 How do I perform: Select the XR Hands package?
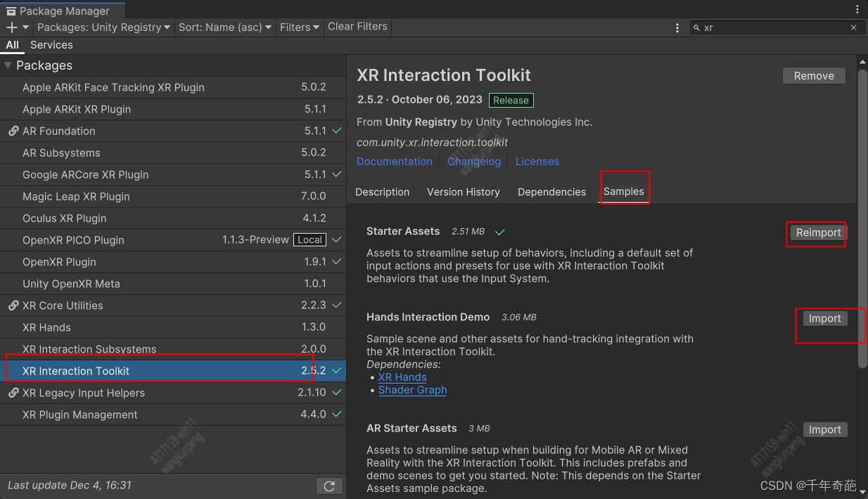173,327
